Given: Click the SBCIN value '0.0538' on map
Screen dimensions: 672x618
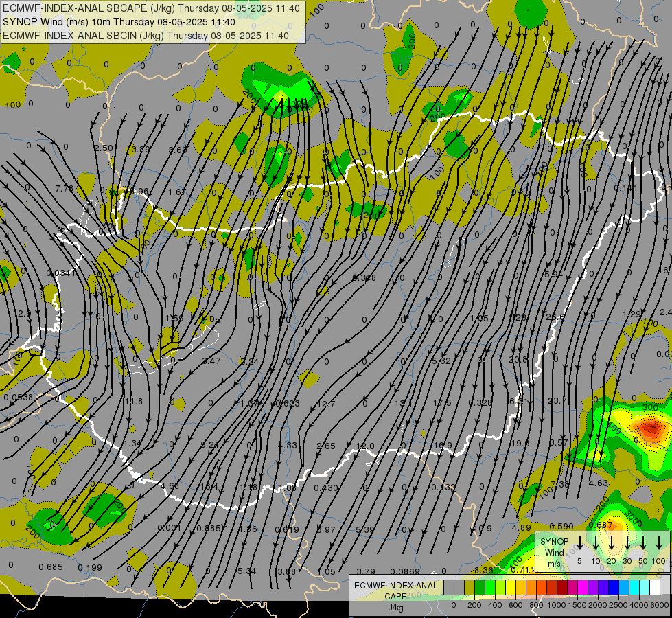Looking at the screenshot, I should 18,397.
